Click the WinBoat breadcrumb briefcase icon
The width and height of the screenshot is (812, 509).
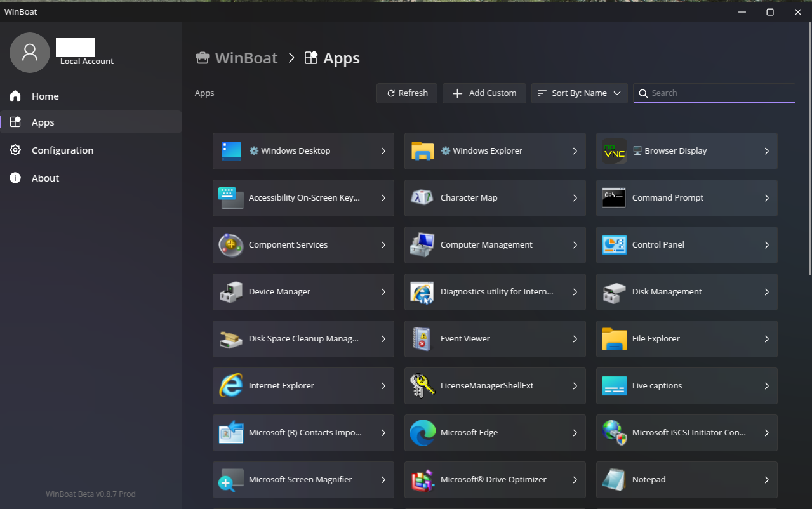coord(203,58)
